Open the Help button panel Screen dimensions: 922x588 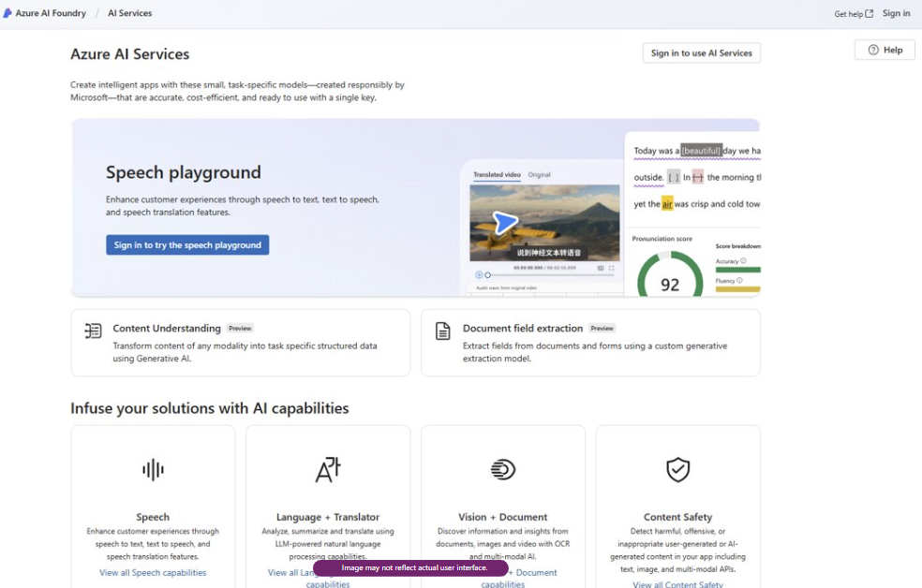(885, 50)
